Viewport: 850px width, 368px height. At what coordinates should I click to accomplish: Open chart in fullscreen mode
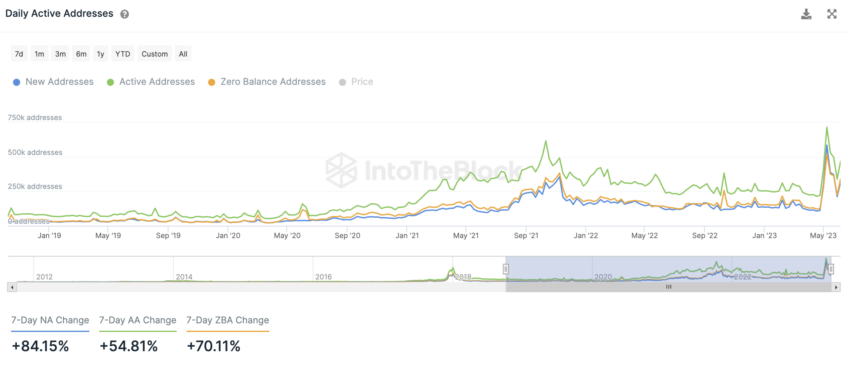[832, 14]
